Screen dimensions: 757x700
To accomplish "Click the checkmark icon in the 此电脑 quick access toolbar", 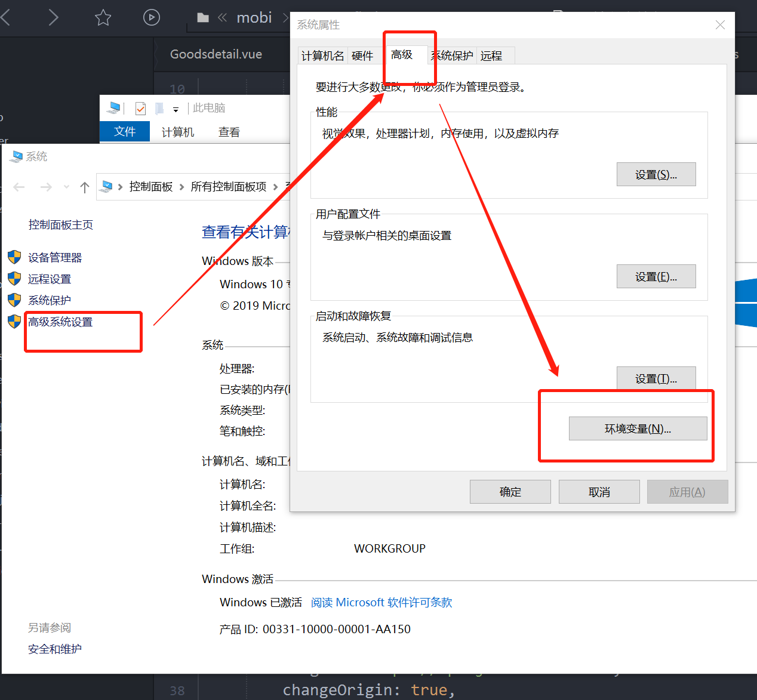I will tap(140, 108).
